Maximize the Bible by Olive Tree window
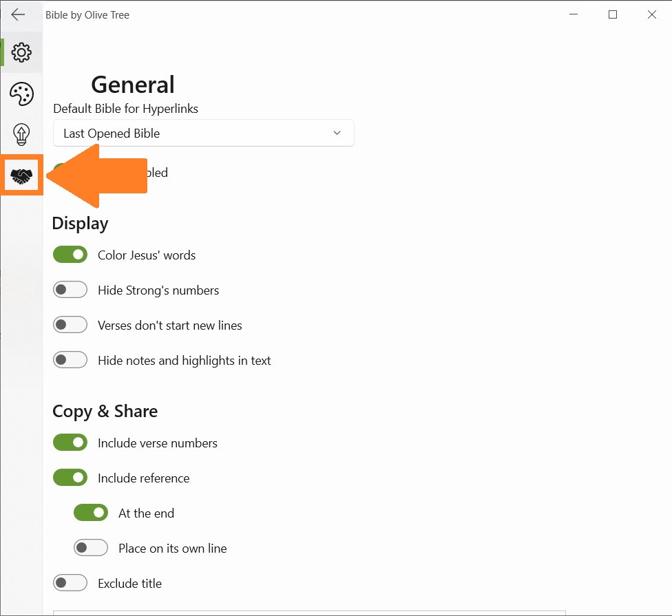Screen dimensions: 672x616 (x=612, y=14)
